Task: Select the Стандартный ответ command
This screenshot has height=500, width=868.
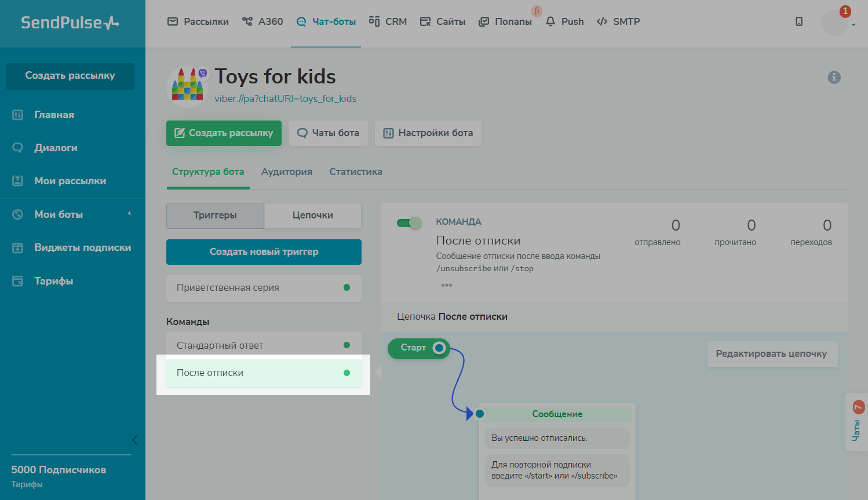Action: coord(264,345)
